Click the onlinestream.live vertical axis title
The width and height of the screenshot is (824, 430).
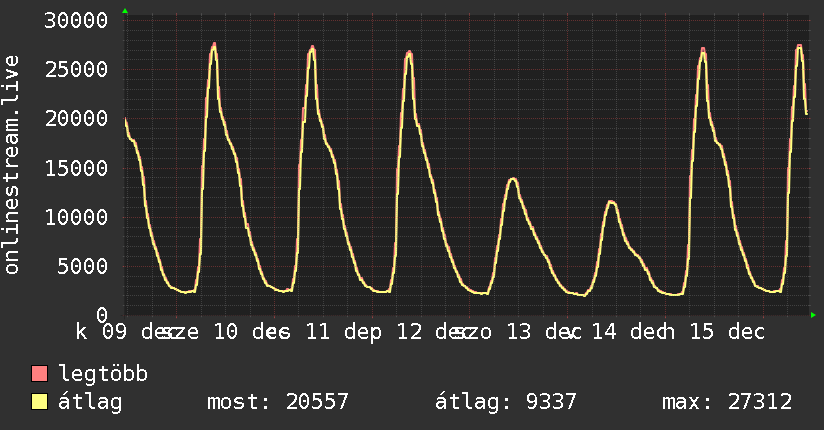point(11,165)
